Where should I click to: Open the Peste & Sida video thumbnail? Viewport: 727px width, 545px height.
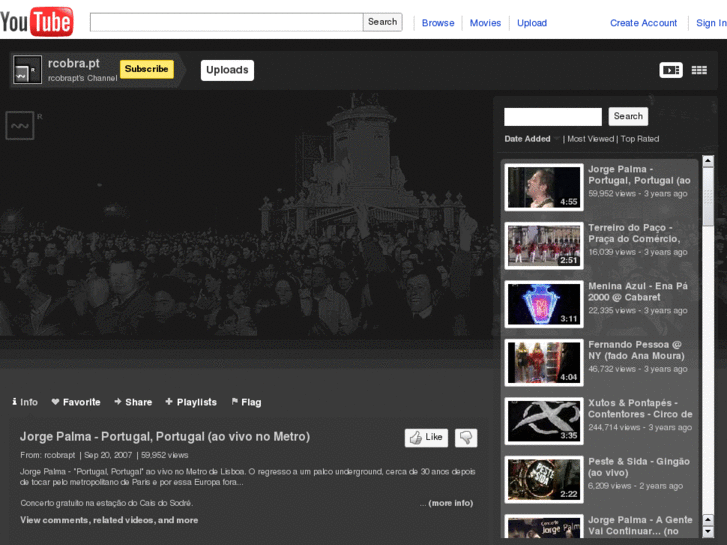pyautogui.click(x=544, y=480)
